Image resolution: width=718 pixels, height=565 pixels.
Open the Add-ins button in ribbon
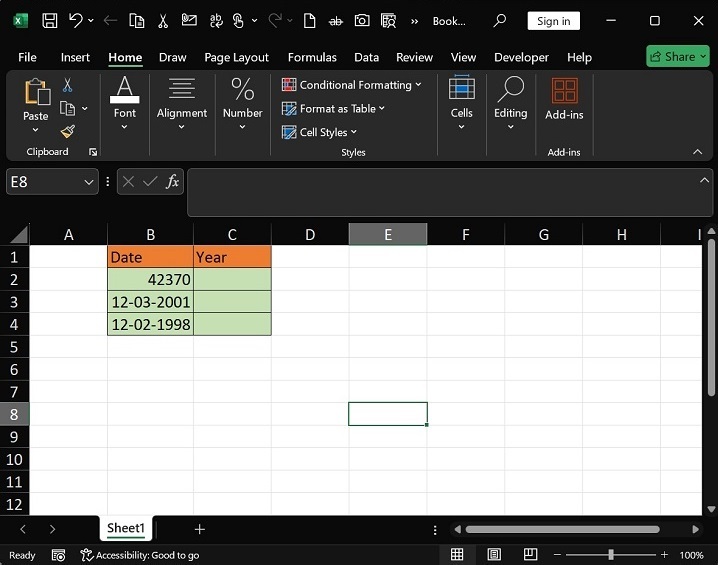pyautogui.click(x=564, y=99)
